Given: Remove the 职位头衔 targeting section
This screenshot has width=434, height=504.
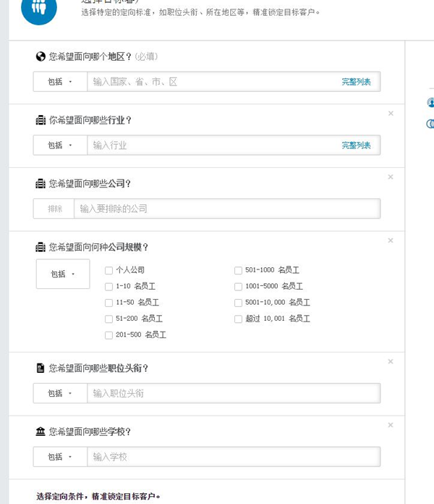Looking at the screenshot, I should point(391,361).
